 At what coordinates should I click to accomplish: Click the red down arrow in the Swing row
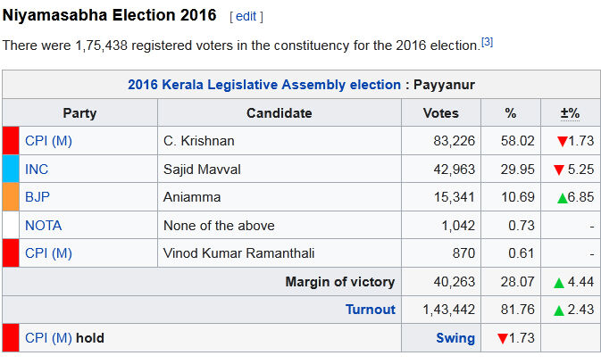pyautogui.click(x=501, y=338)
